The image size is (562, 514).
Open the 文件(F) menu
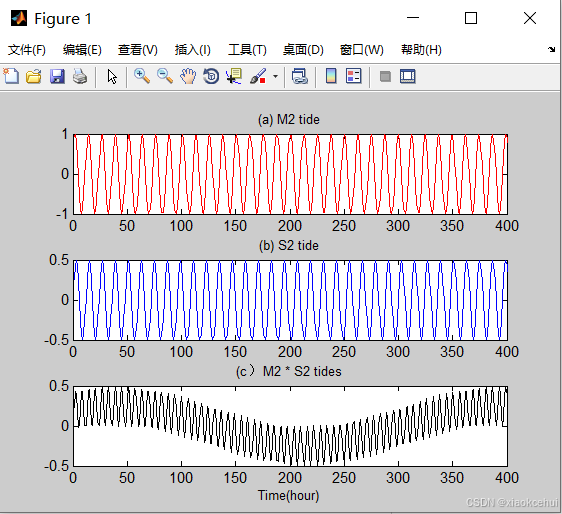tap(27, 49)
